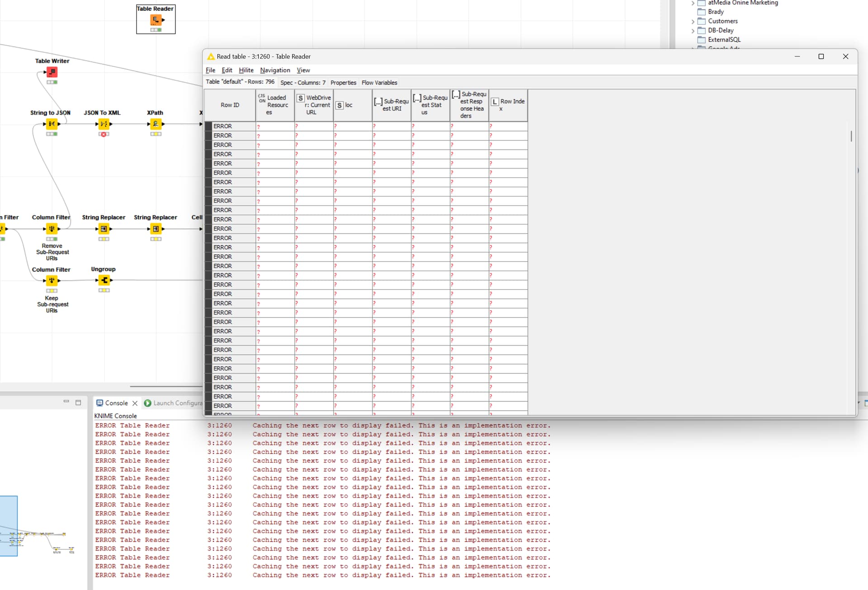Screen dimensions: 868x590
Task: Click the first ERROR row ID cell
Action: pyautogui.click(x=234, y=126)
